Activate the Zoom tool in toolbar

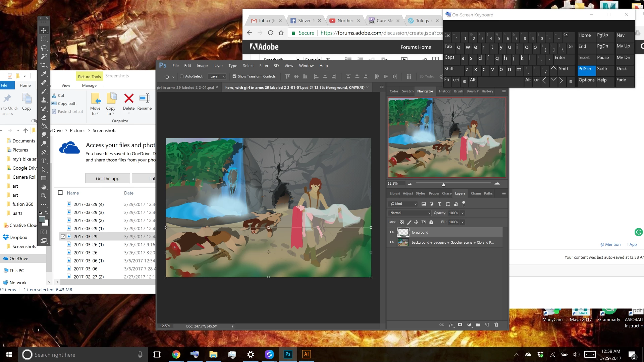[44, 196]
